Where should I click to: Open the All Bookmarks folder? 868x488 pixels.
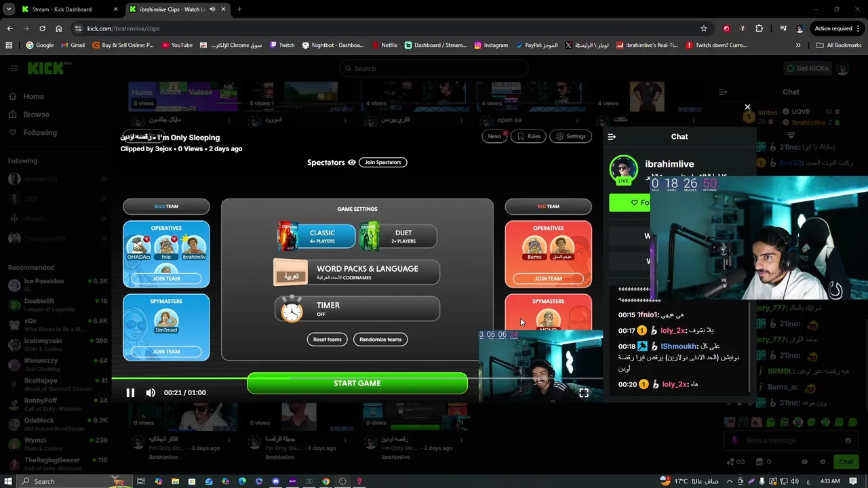pos(838,45)
